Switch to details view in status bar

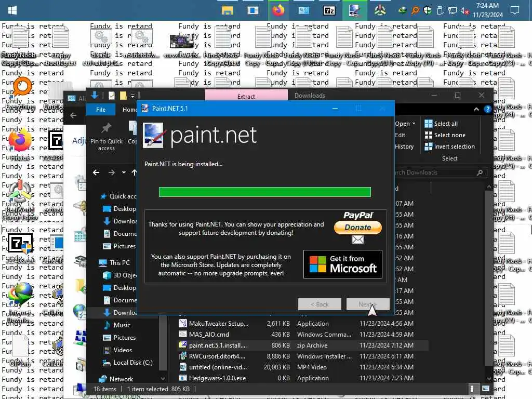click(x=472, y=389)
